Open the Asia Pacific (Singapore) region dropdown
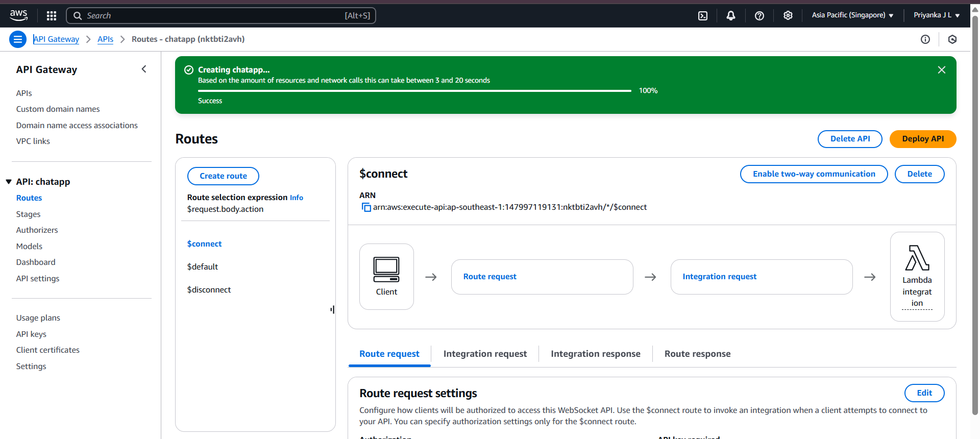Screen dimensions: 980x439 coord(852,15)
